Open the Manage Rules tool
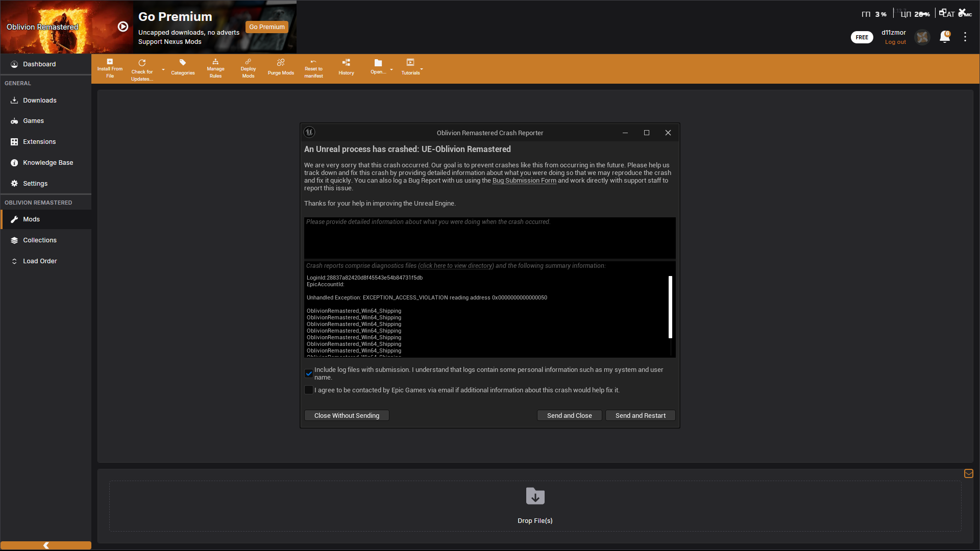980x551 pixels. point(215,62)
